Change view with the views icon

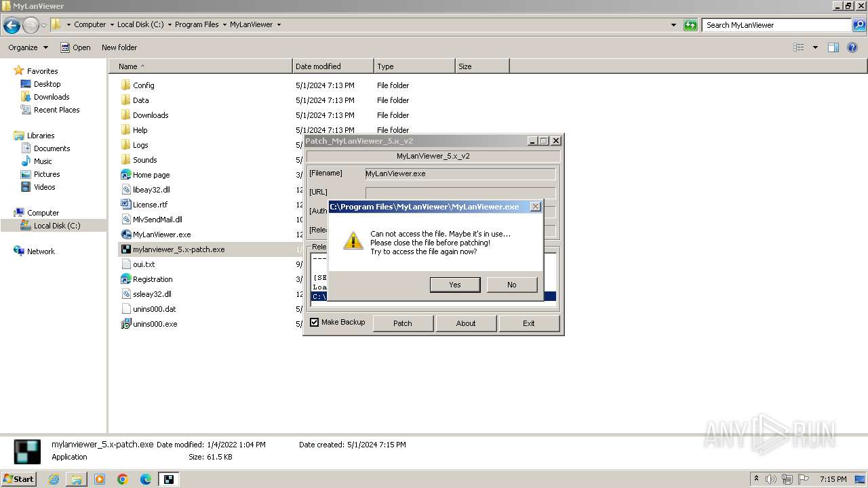click(x=799, y=47)
